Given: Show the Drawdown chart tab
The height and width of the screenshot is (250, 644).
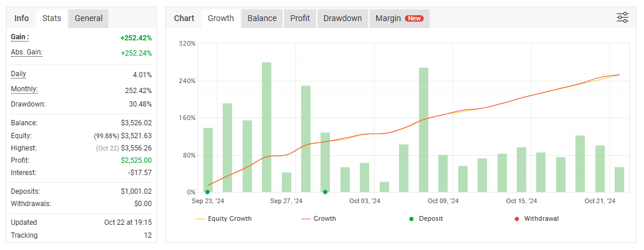Looking at the screenshot, I should point(343,19).
